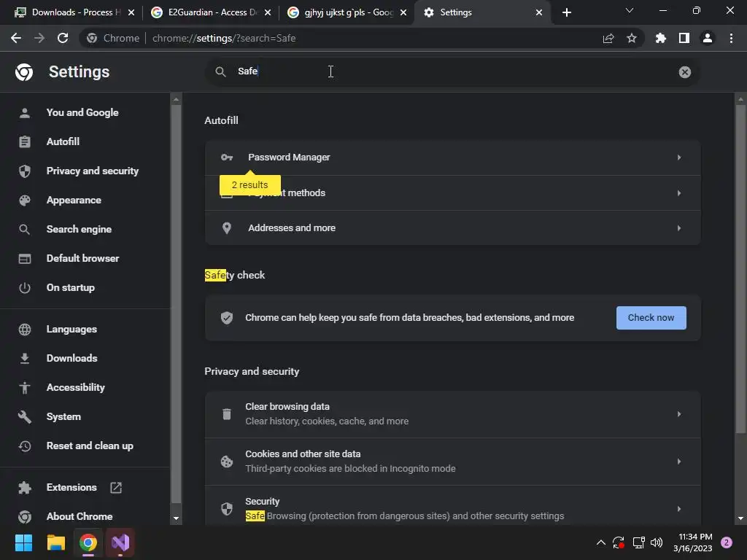Open notification center badge
Screen dimensions: 747x560
pyautogui.click(x=727, y=542)
